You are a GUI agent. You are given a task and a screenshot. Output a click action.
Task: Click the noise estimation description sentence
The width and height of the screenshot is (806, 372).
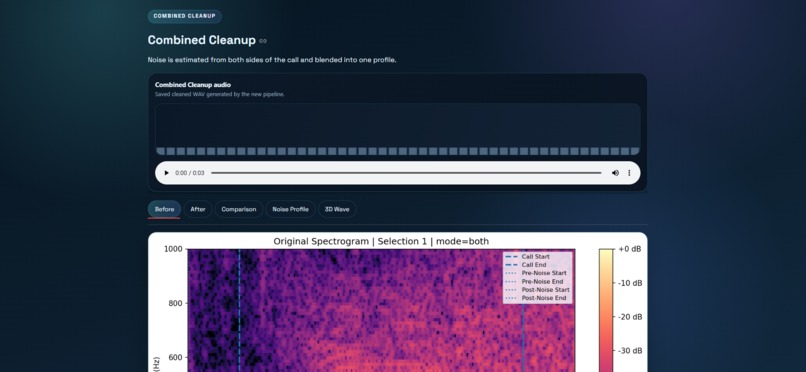(x=272, y=60)
